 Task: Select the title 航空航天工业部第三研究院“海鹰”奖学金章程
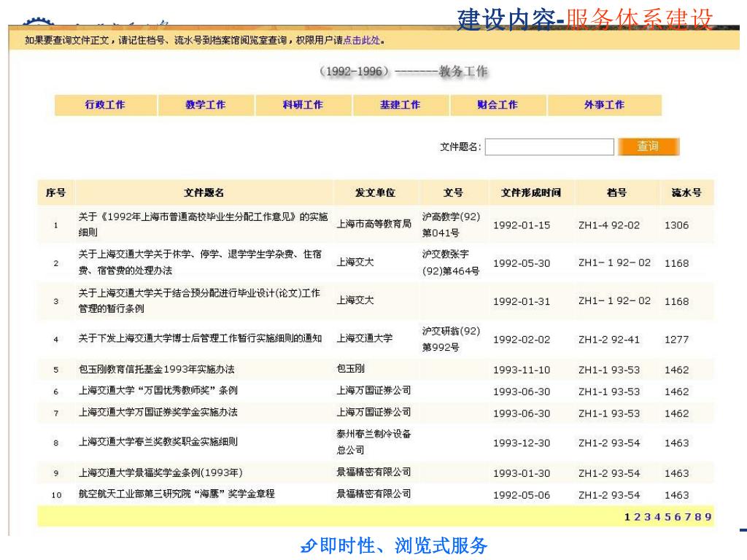pyautogui.click(x=177, y=494)
